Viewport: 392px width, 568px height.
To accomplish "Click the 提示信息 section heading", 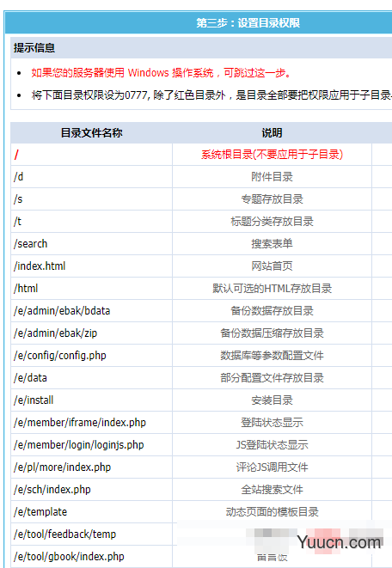I will click(34, 48).
